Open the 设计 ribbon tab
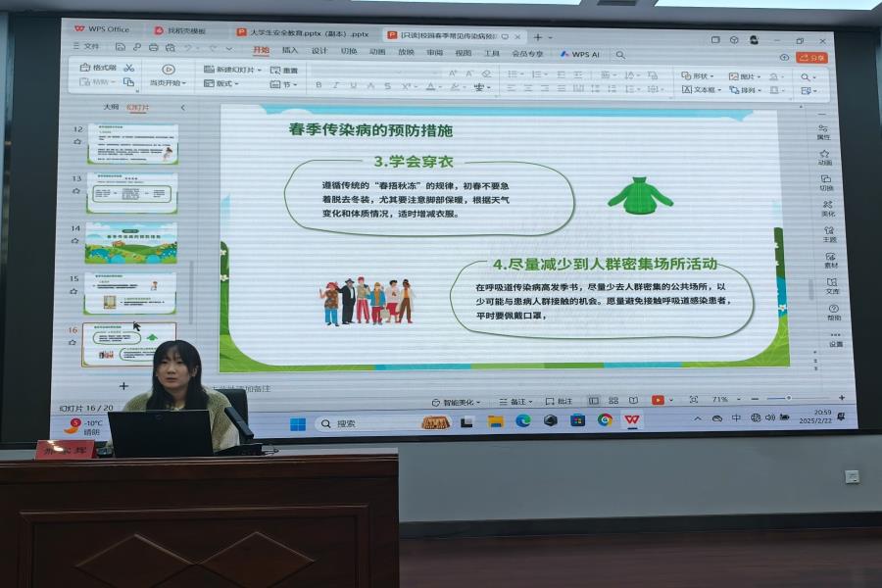Viewport: 882px width, 588px height. pos(319,50)
